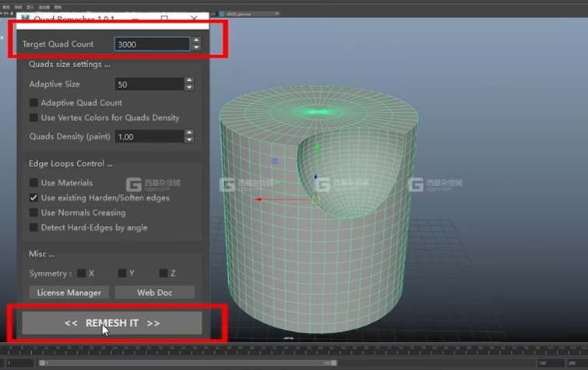Click the range slider start handle
The width and height of the screenshot is (588, 370).
42,363
